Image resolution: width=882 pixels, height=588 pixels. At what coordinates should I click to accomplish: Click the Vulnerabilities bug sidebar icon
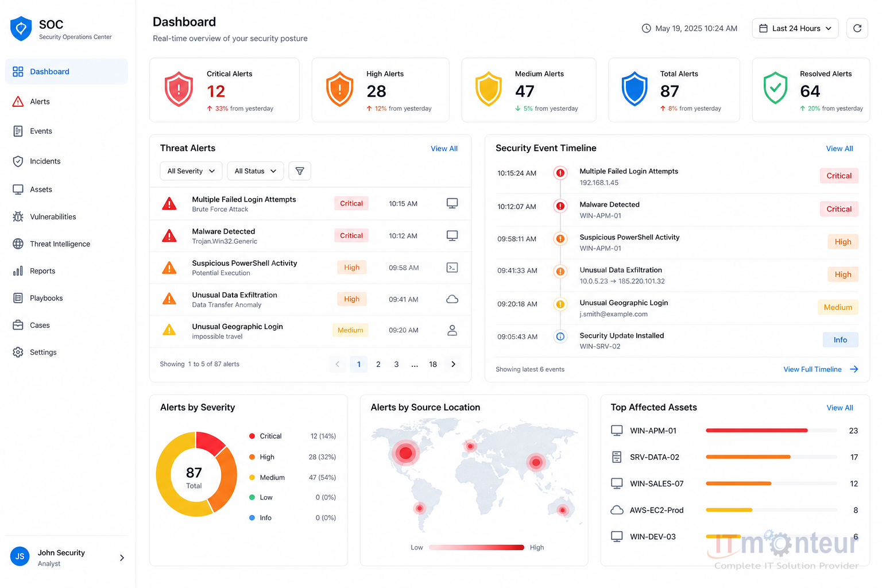point(18,216)
